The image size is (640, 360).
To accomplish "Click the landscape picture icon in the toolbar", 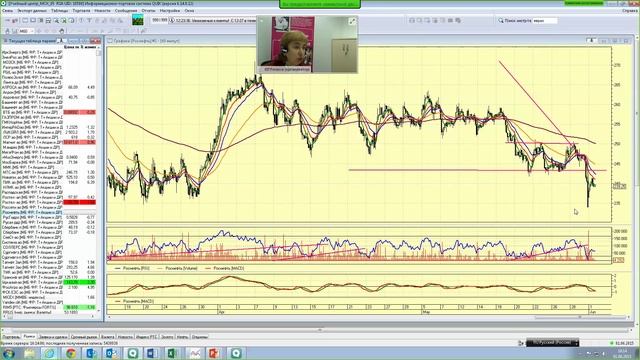I will [138, 20].
